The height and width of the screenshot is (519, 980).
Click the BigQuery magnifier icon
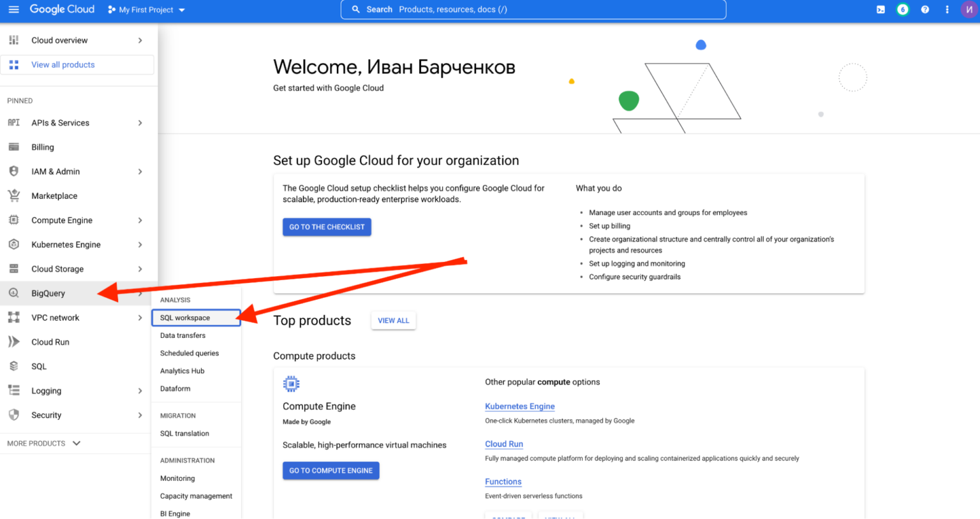13,293
